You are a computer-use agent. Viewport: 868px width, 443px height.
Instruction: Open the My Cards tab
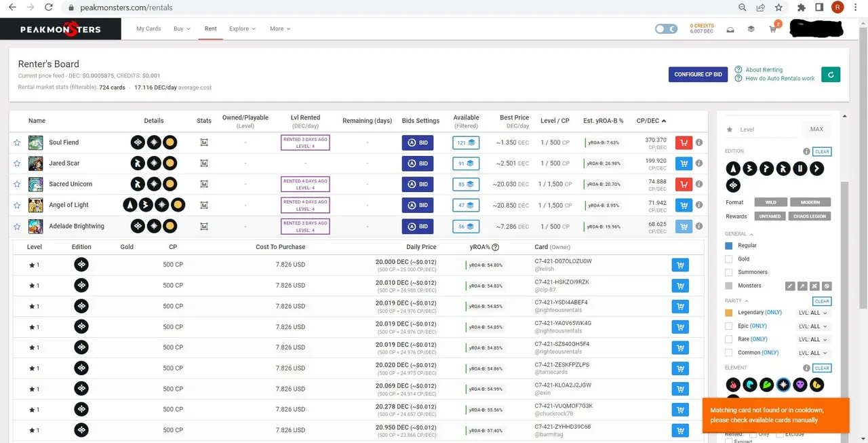pos(149,29)
